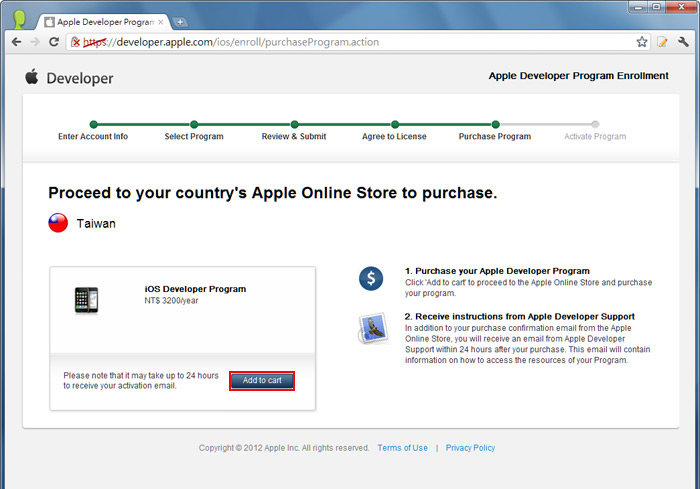Click the Developer header text

tap(80, 79)
